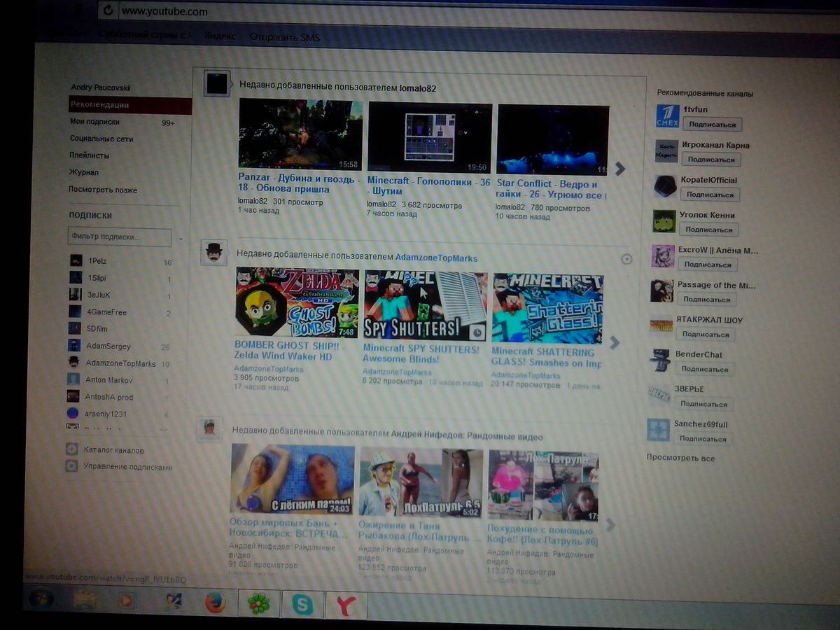The image size is (840, 630).
Task: Open Отправить SMS bookmark
Action: [284, 37]
